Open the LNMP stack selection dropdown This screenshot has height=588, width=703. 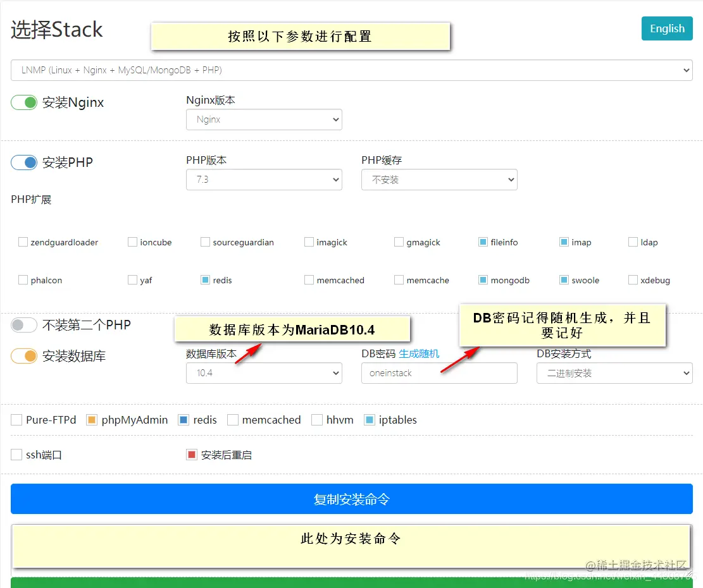352,70
